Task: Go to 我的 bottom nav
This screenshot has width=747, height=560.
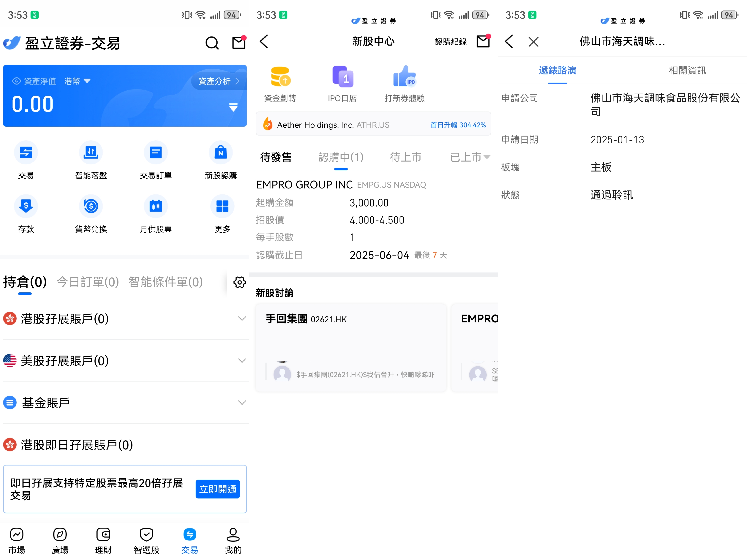Action: click(233, 541)
